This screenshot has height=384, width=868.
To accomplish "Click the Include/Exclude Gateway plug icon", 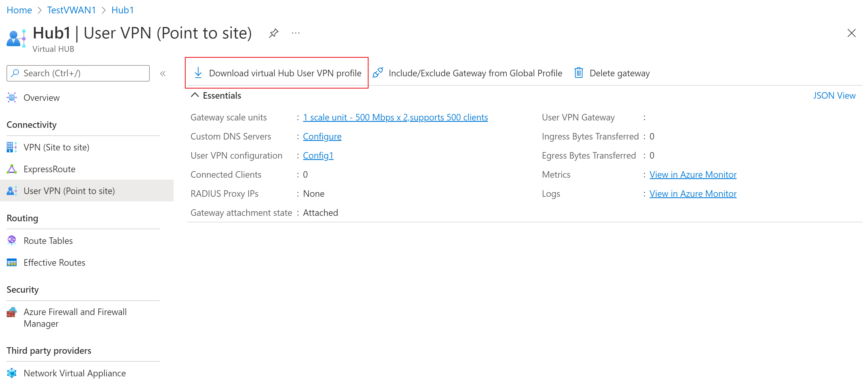I will (x=378, y=73).
